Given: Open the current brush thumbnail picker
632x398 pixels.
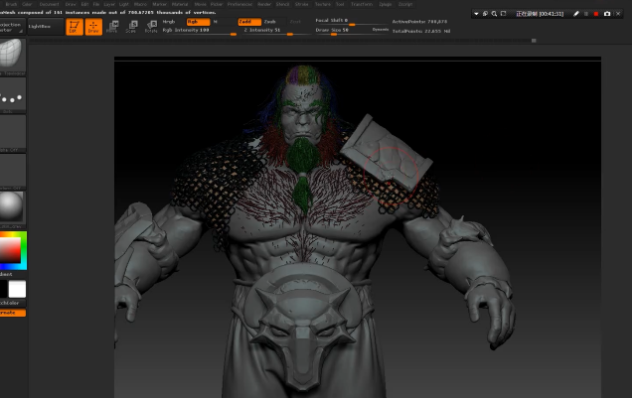Looking at the screenshot, I should (12, 55).
